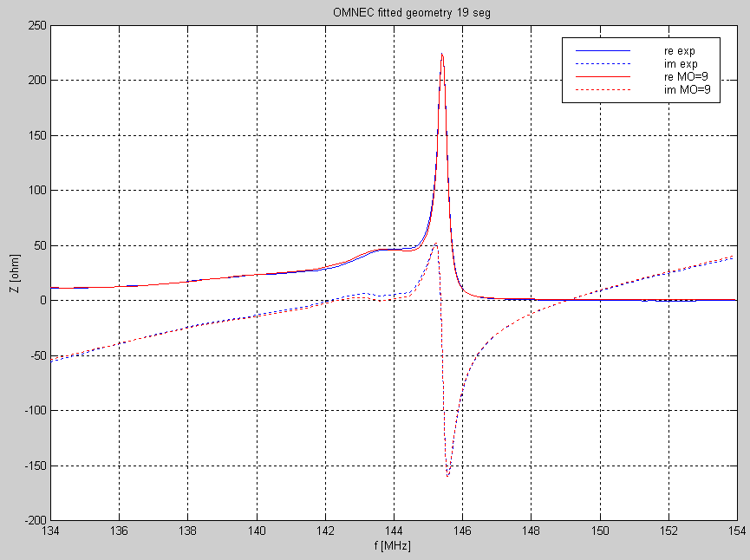The image size is (750, 560).
Task: Click the y-axis tick label -100
Action: [x=36, y=410]
